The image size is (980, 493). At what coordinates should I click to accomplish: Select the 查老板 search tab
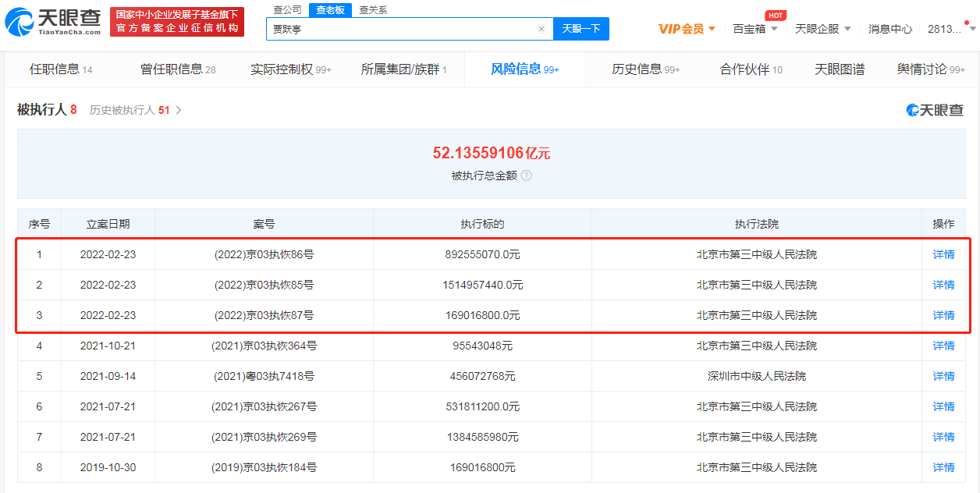[330, 10]
